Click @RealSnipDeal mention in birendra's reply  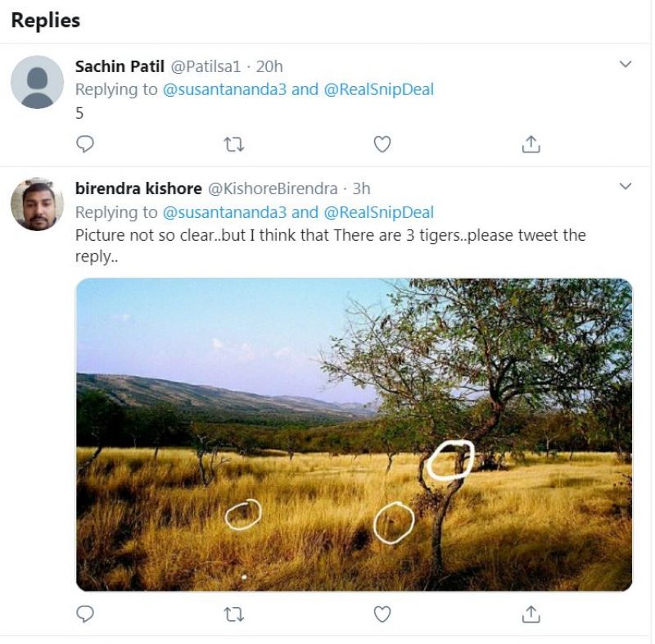379,212
